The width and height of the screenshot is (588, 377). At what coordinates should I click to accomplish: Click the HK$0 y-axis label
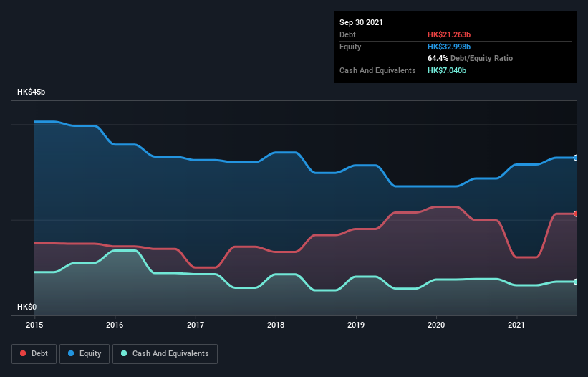27,307
